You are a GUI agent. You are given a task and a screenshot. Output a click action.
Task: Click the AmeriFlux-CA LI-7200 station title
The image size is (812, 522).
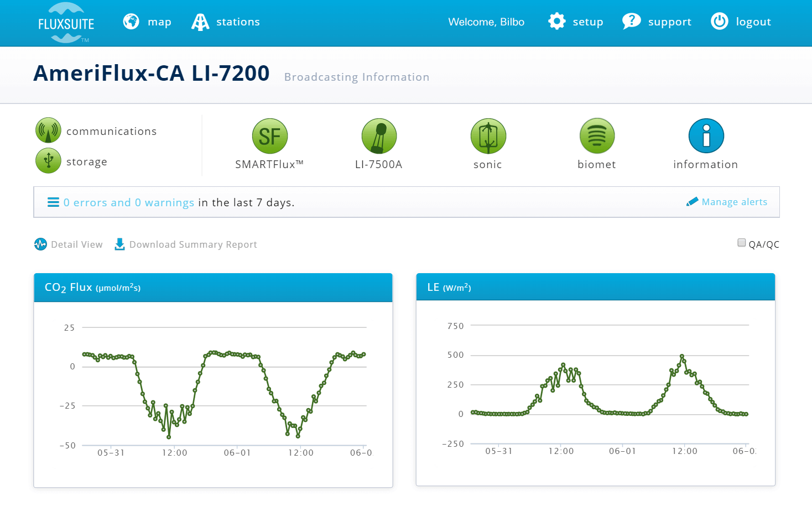(152, 74)
